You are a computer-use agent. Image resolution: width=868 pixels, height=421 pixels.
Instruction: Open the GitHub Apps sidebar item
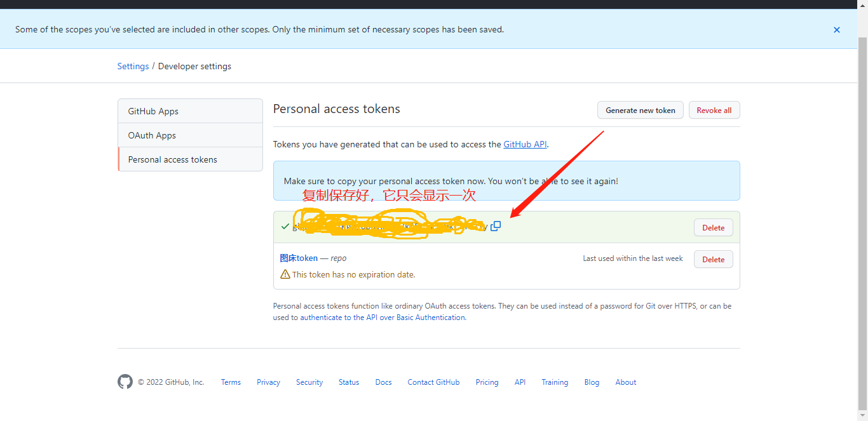(x=190, y=111)
